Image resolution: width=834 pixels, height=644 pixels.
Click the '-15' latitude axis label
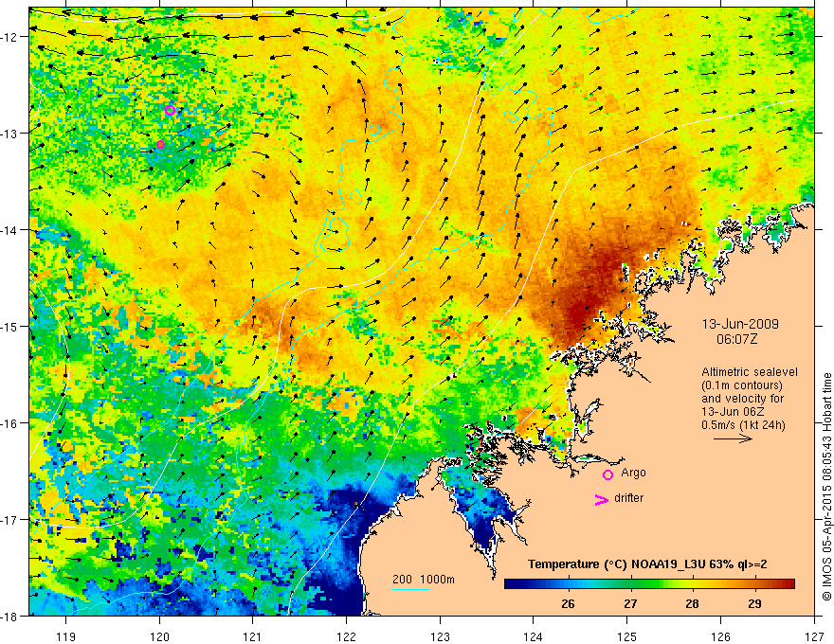(x=10, y=326)
